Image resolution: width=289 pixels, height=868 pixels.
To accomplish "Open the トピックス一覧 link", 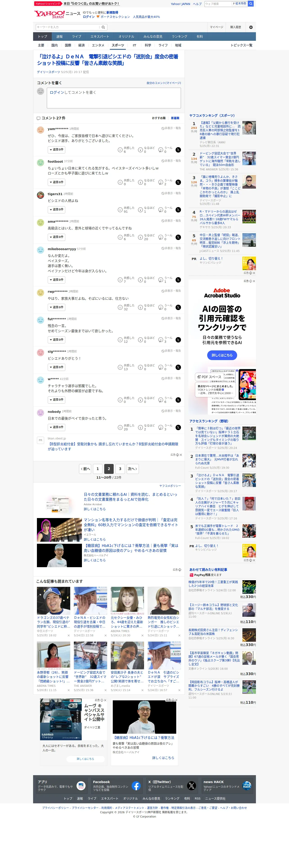I will (x=241, y=46).
